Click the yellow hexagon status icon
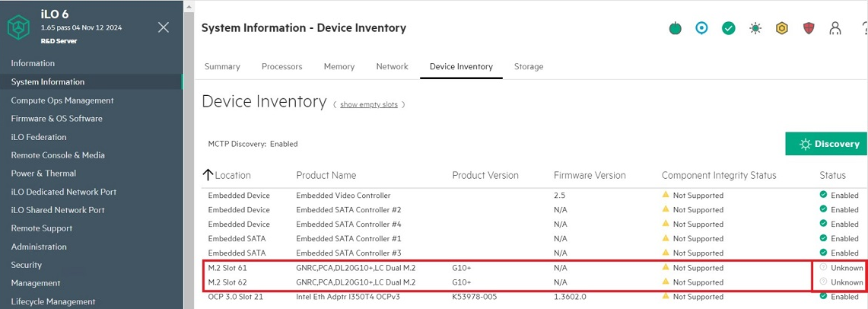This screenshot has height=309, width=868. 781,28
